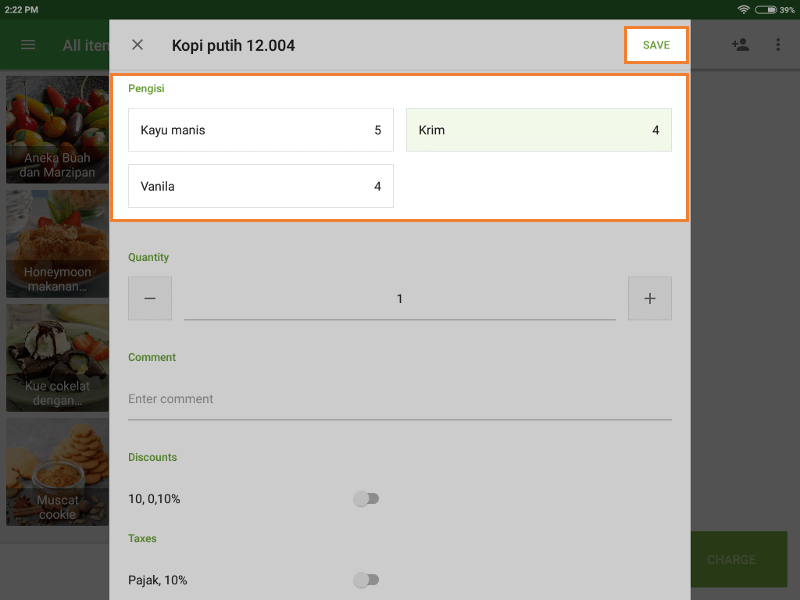This screenshot has height=600, width=800.
Task: Type in the Enter comment field
Action: click(400, 399)
